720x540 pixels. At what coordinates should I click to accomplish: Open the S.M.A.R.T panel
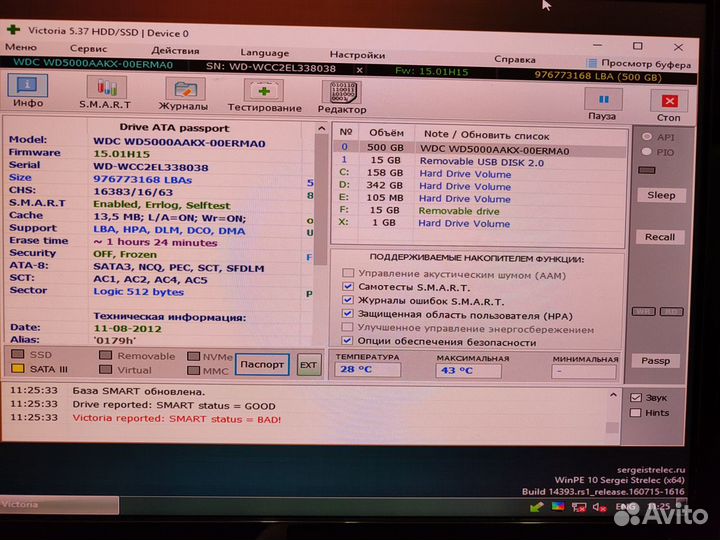pyautogui.click(x=104, y=91)
